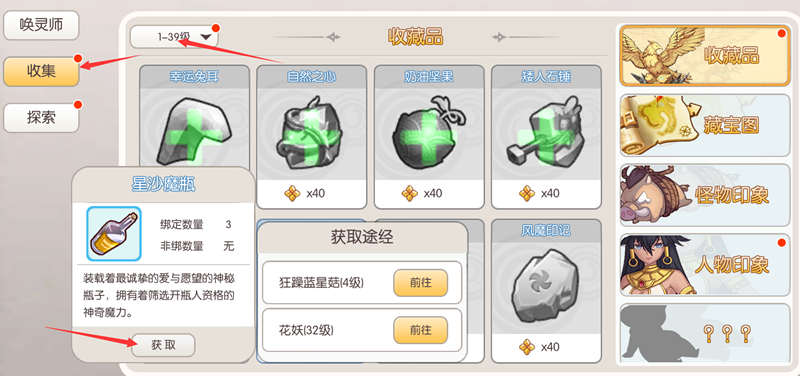This screenshot has height=376, width=800.
Task: Select the 幸运兔耳 collectible icon
Action: 194,130
